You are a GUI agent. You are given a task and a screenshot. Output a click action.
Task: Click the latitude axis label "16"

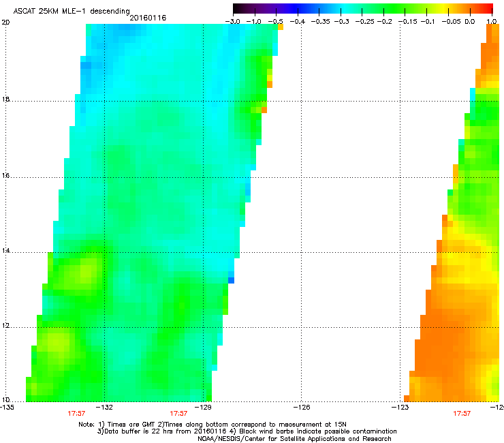(x=5, y=176)
